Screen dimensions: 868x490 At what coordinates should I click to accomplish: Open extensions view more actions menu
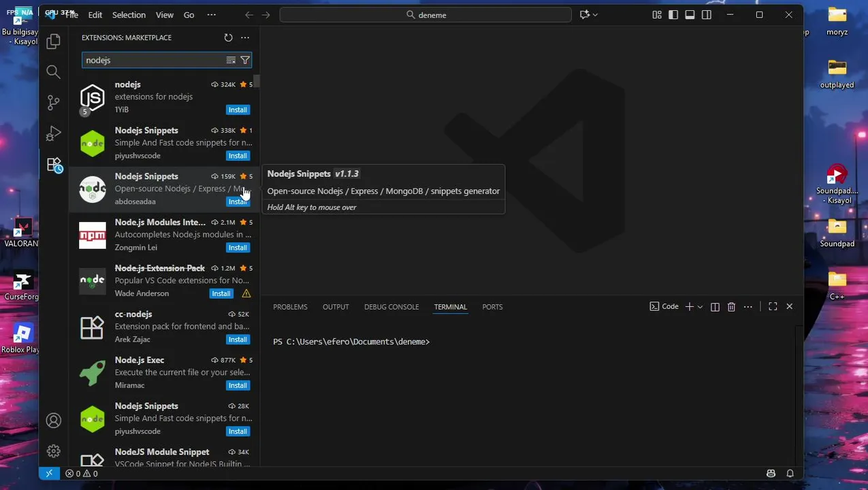[245, 37]
